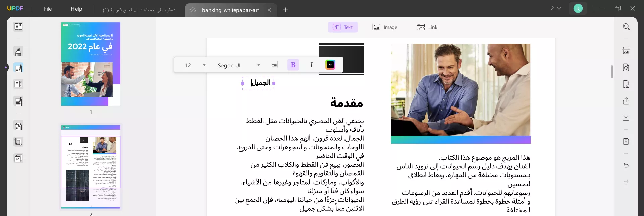The width and height of the screenshot is (644, 216).
Task: Select the Image editing mode
Action: pos(385,27)
